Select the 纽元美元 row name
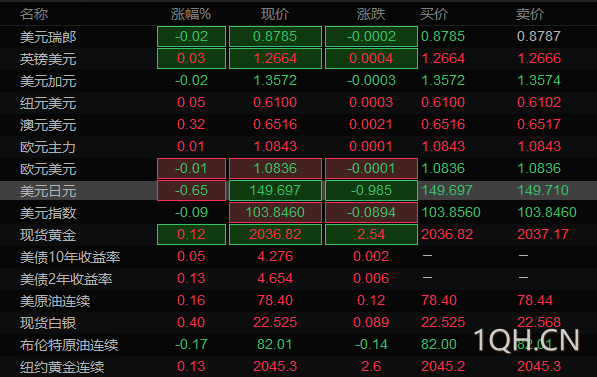 (x=48, y=103)
